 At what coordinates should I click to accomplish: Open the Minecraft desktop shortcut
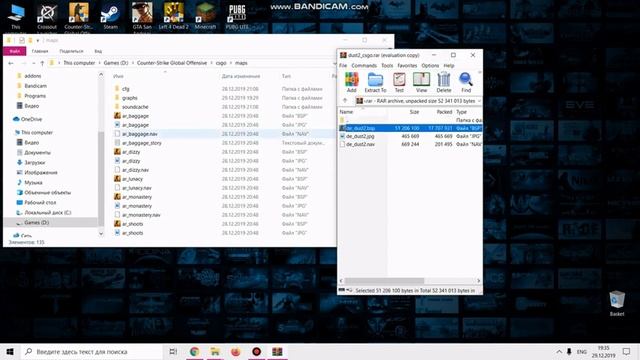pyautogui.click(x=205, y=17)
